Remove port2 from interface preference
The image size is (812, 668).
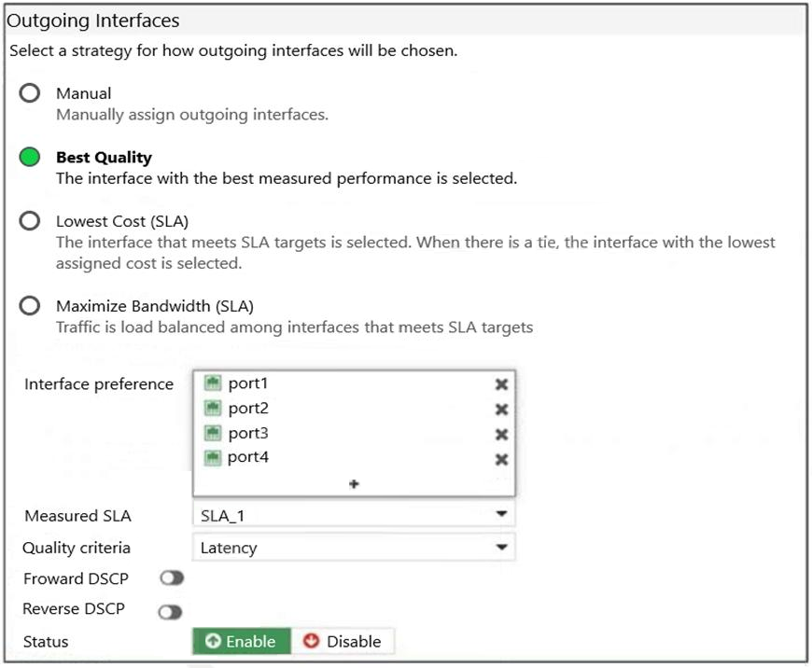pyautogui.click(x=501, y=410)
